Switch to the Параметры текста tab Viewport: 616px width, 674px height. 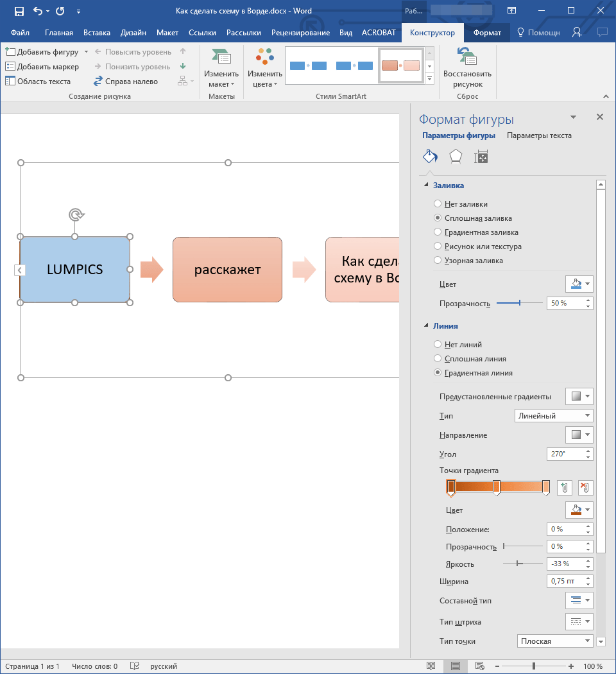click(539, 135)
